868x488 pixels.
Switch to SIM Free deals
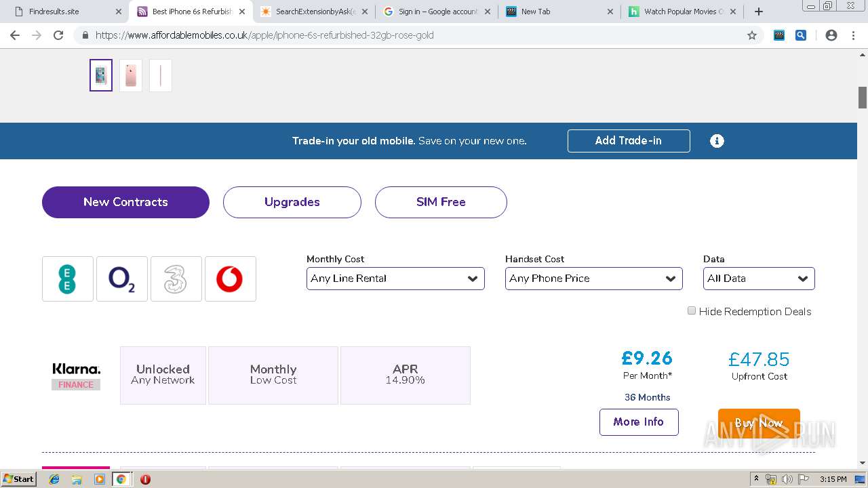pyautogui.click(x=441, y=202)
